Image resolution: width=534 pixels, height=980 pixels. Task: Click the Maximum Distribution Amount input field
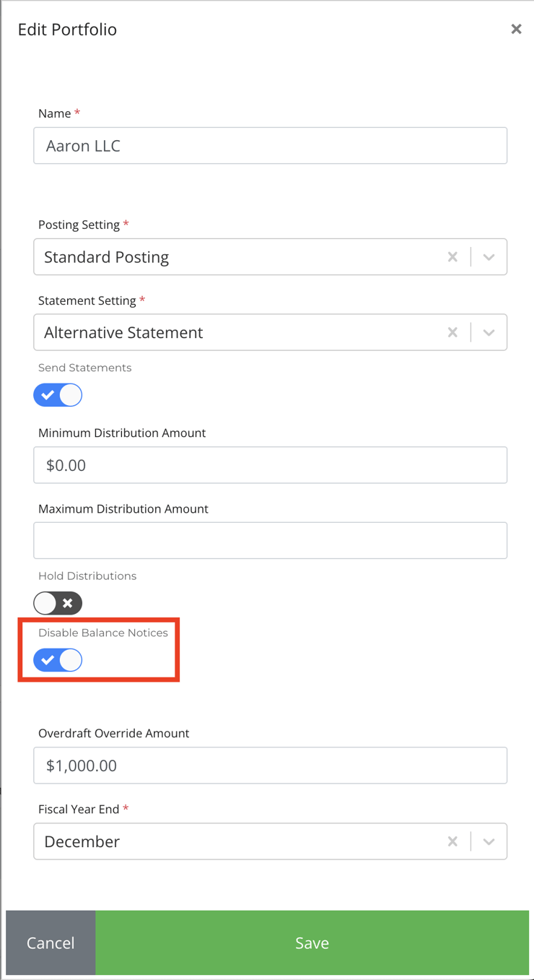[270, 540]
